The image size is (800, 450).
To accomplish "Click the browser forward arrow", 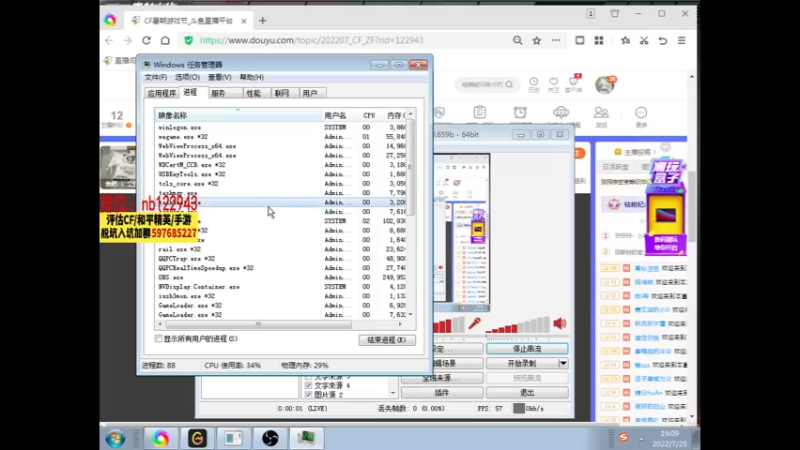I will pos(128,40).
